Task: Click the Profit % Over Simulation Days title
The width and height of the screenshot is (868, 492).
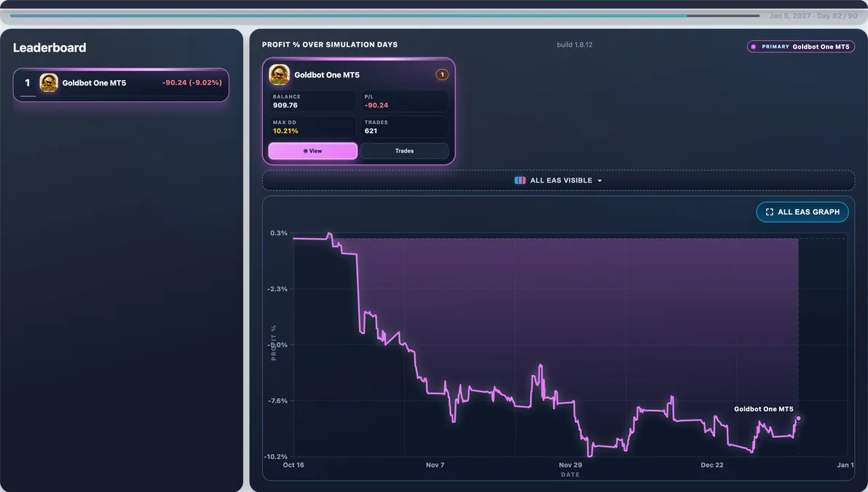Action: coord(330,45)
